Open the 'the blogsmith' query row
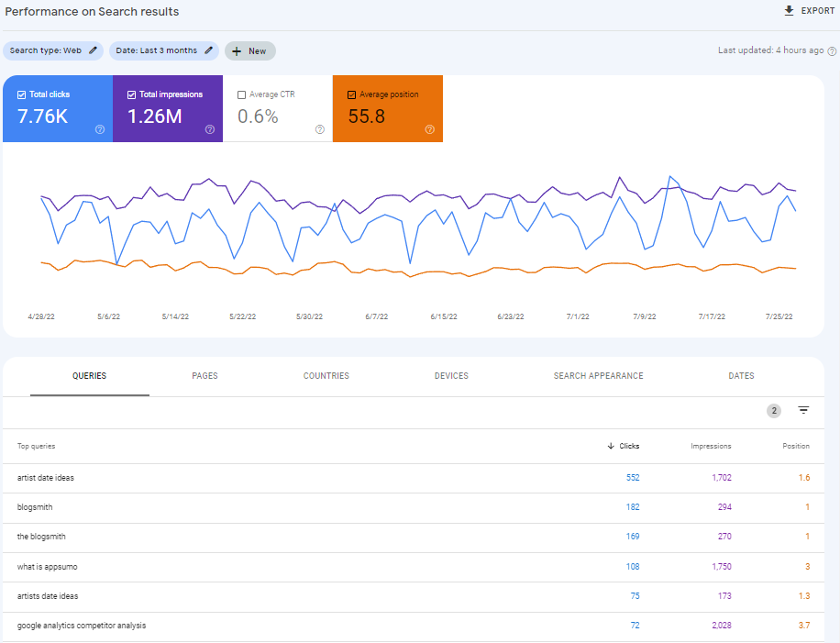Viewport: 840px width, 643px height. 414,537
